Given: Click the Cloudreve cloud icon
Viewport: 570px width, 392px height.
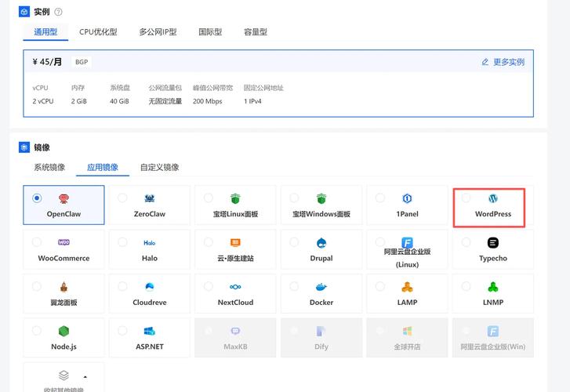Looking at the screenshot, I should tap(150, 287).
